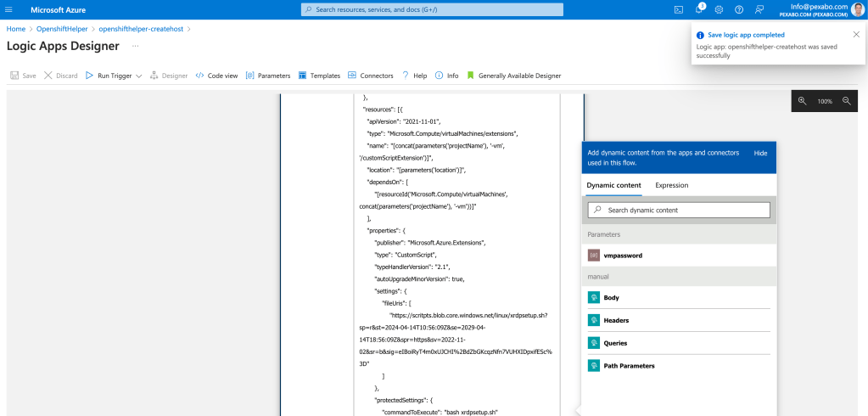Close the save completed notification
Screen dimensions: 868x416
click(856, 34)
